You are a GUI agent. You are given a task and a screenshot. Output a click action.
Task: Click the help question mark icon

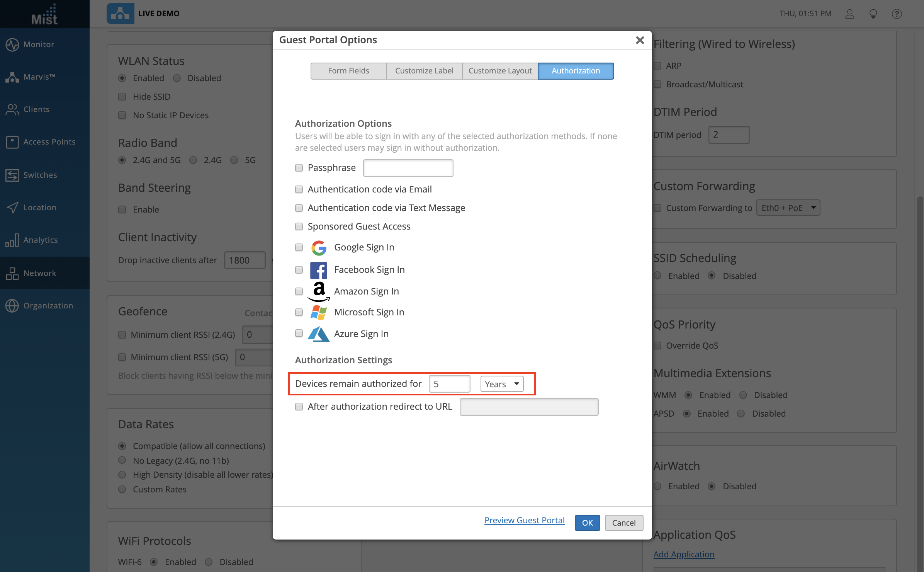click(897, 14)
